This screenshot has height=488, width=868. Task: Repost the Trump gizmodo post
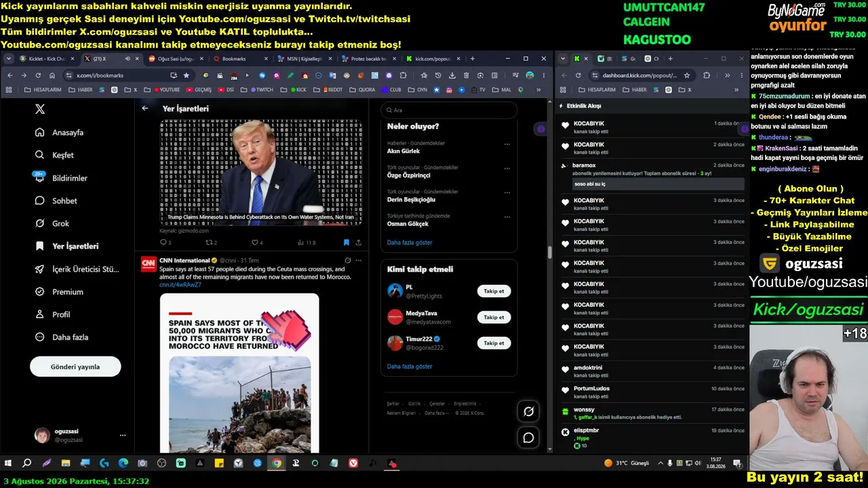coord(211,242)
